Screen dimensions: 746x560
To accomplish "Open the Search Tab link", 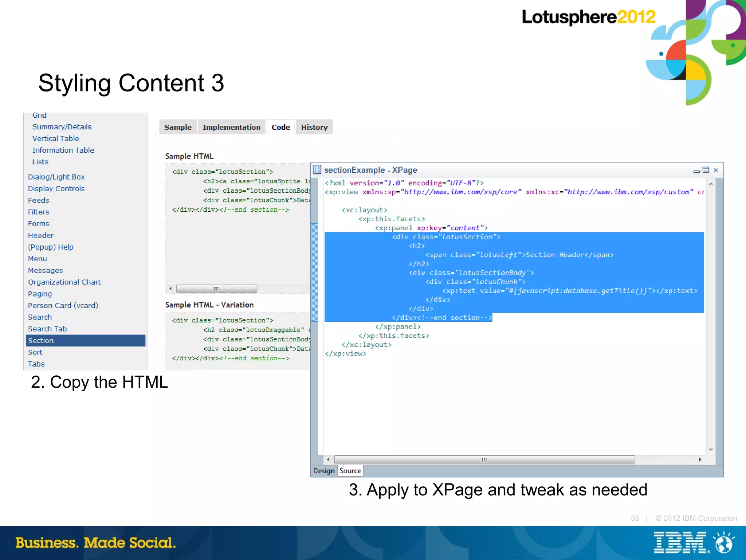I will point(47,329).
